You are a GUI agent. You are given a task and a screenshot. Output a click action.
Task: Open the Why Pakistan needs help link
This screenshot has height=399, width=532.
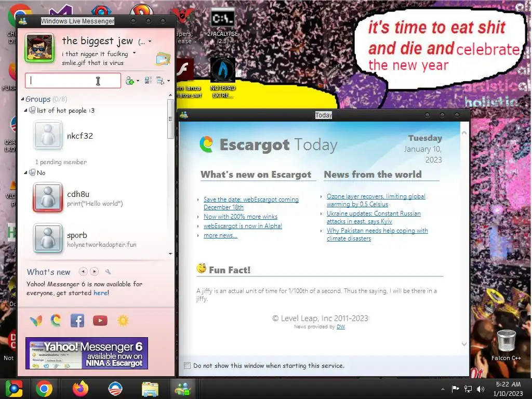click(x=377, y=234)
